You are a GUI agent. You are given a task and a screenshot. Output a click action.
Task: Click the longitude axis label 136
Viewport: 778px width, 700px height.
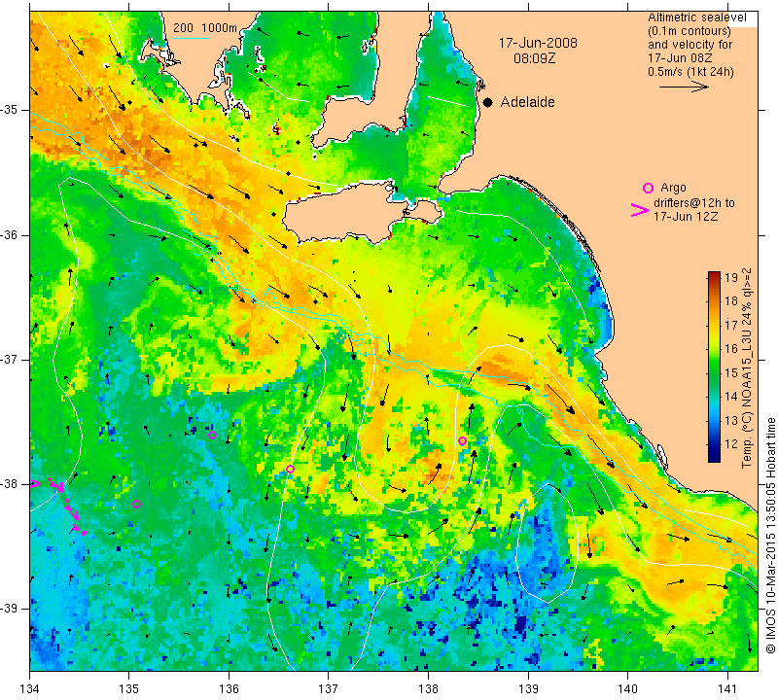pyautogui.click(x=229, y=688)
